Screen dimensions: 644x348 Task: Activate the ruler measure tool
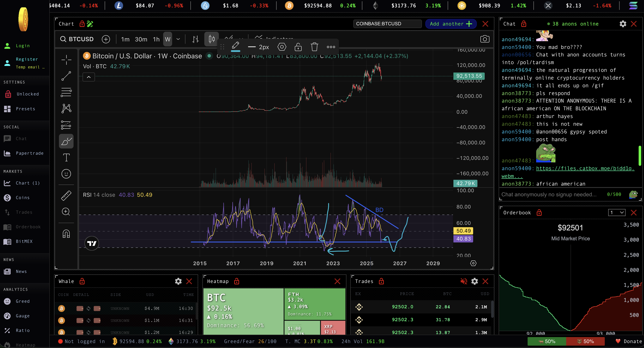(66, 196)
